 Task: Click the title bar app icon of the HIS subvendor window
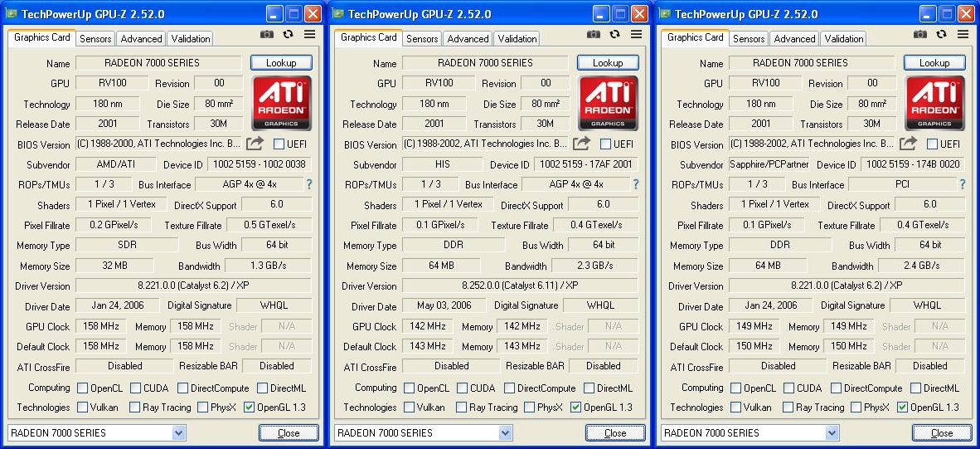click(x=339, y=14)
